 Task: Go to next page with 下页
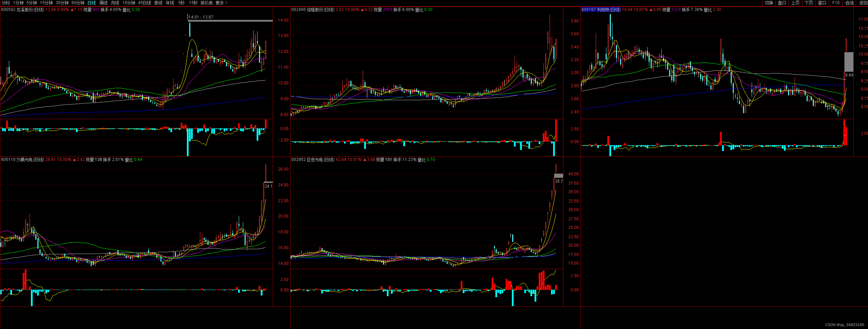click(809, 3)
